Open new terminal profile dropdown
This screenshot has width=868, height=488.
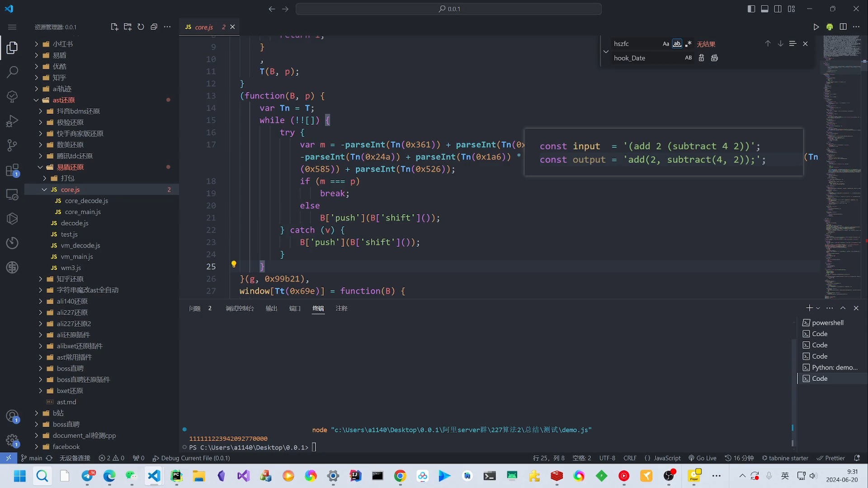818,308
